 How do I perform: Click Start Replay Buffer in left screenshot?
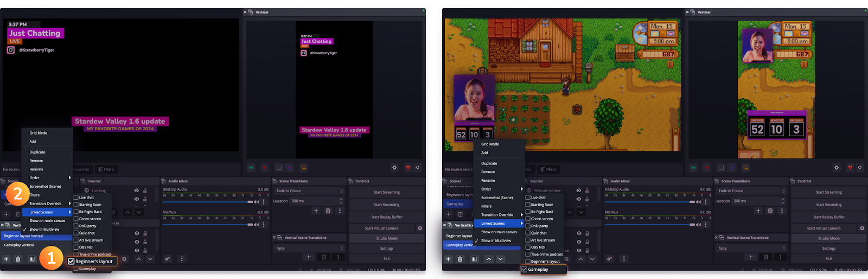(x=386, y=217)
